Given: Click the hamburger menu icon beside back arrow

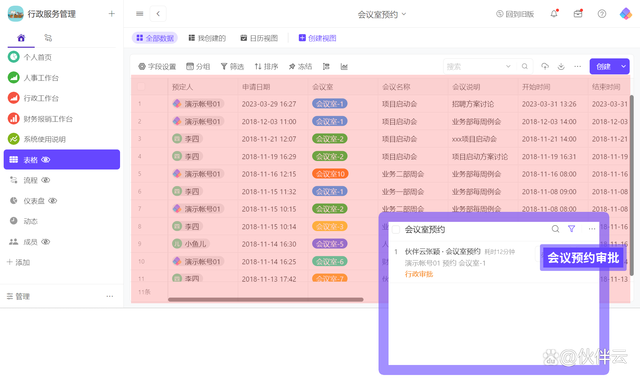Looking at the screenshot, I should tap(140, 14).
